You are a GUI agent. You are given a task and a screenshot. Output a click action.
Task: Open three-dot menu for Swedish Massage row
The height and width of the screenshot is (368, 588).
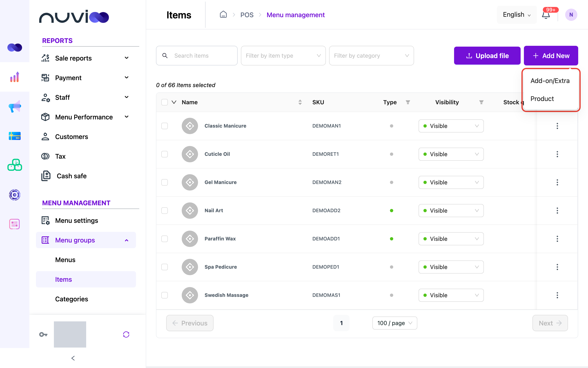tap(557, 295)
